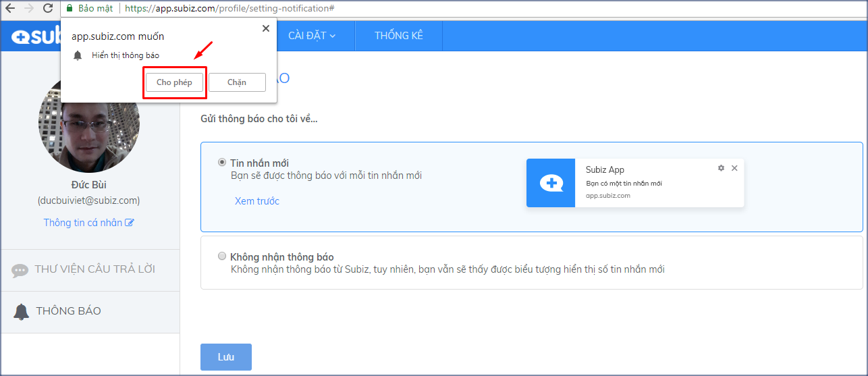Click the browser back arrow
Screen dimensions: 868x376
(10, 9)
